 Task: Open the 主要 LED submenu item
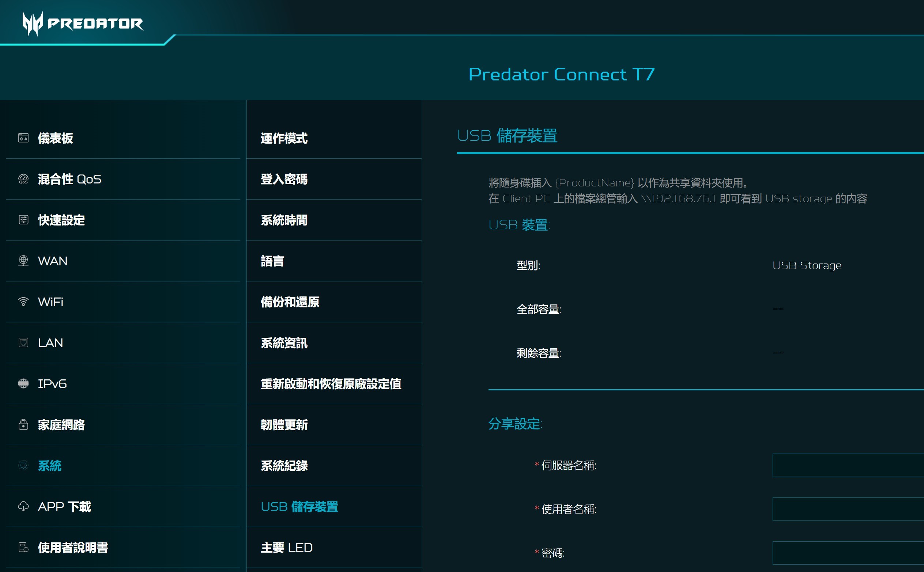tap(334, 547)
